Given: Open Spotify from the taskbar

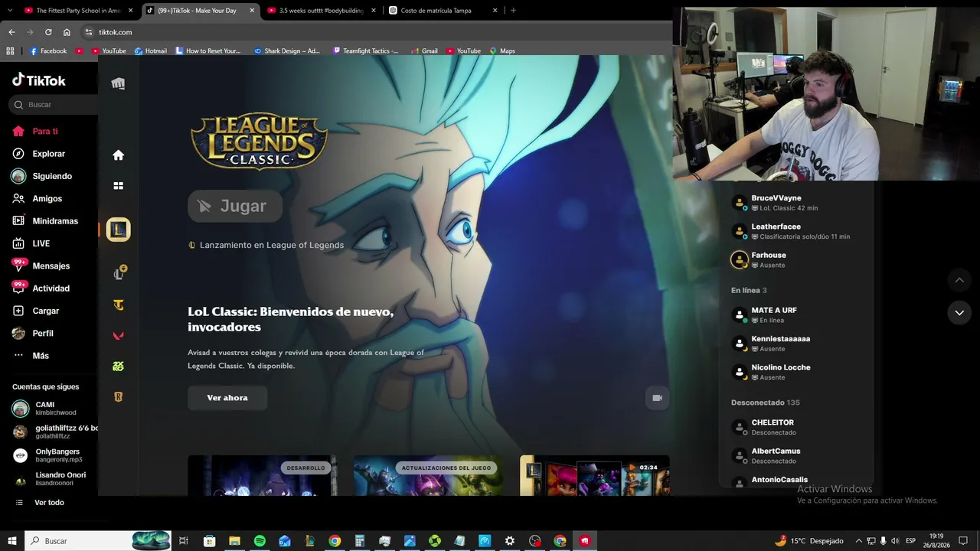Looking at the screenshot, I should point(260,541).
